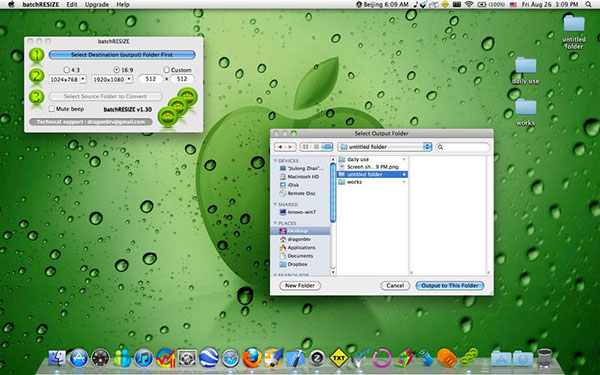The image size is (600, 375).
Task: Click the battery status icon
Action: click(481, 4)
